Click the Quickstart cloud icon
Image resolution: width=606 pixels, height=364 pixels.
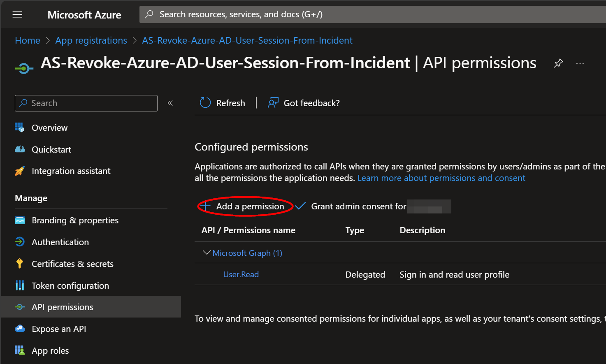(20, 149)
